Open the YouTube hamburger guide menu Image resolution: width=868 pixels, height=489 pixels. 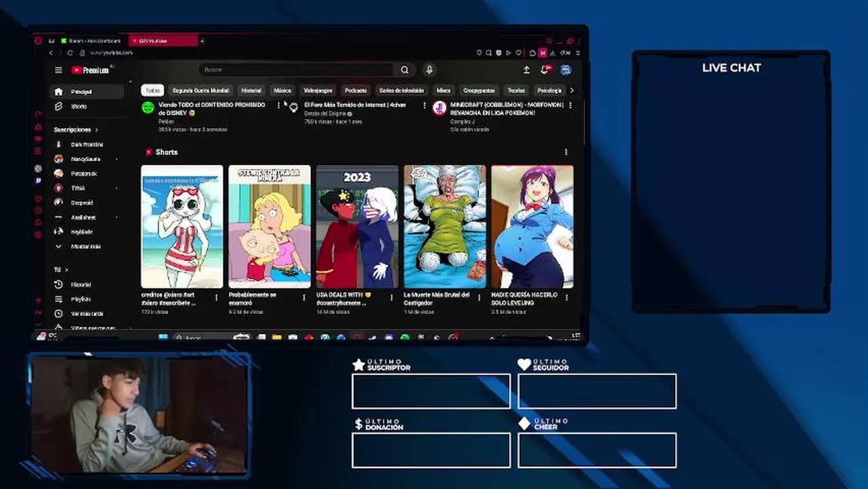point(58,70)
